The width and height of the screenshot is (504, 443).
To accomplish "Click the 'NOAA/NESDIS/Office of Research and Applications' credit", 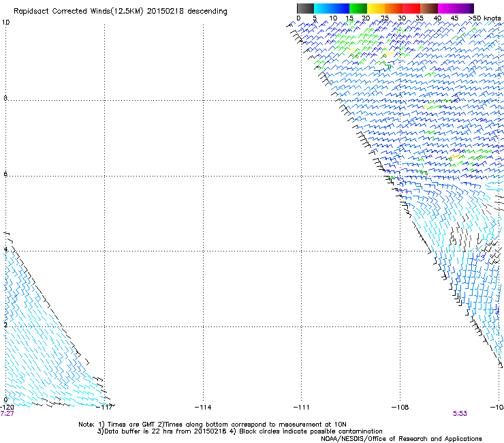I will [x=401, y=439].
